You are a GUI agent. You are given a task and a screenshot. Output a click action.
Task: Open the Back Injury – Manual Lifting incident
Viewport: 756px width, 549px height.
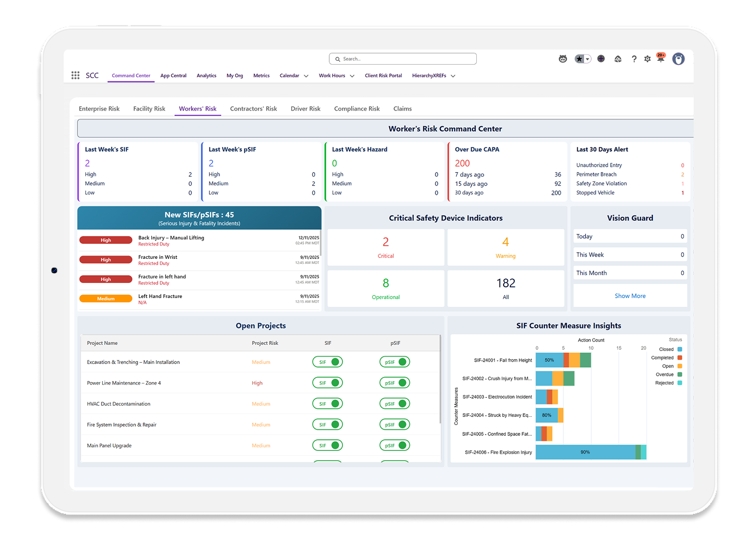[x=171, y=238]
